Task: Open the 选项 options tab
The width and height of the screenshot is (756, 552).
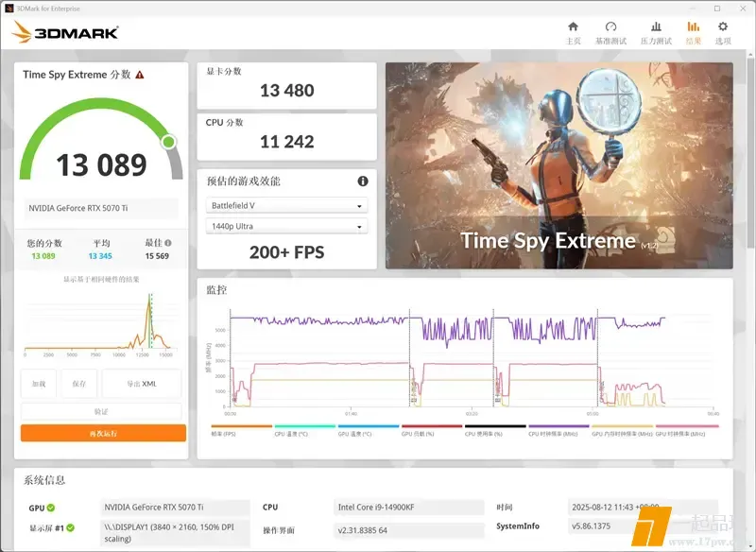Action: coord(723,33)
